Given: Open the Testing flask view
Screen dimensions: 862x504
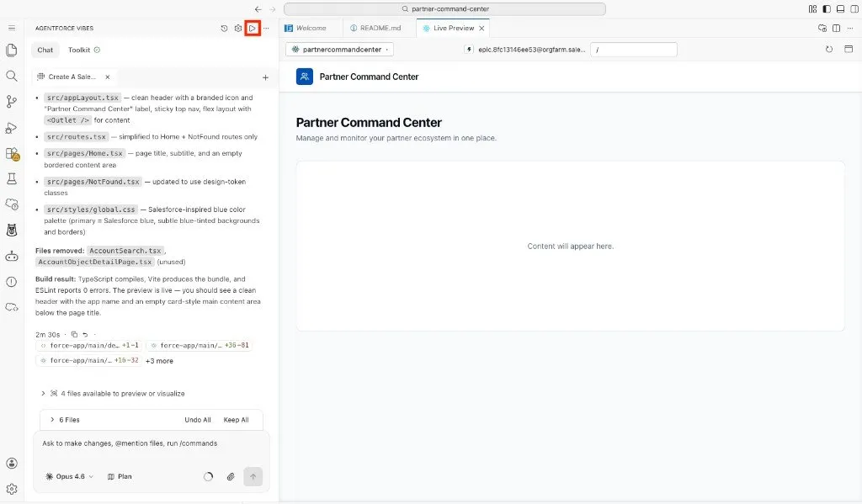Looking at the screenshot, I should pyautogui.click(x=12, y=178).
